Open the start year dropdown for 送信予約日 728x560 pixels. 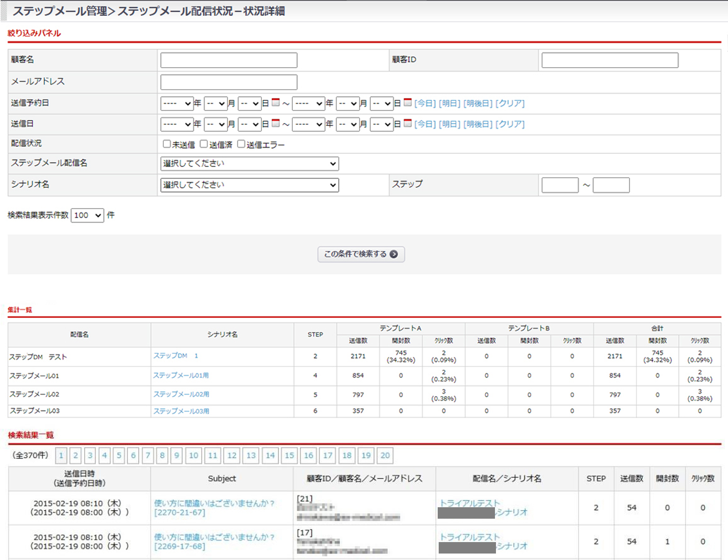tap(176, 104)
